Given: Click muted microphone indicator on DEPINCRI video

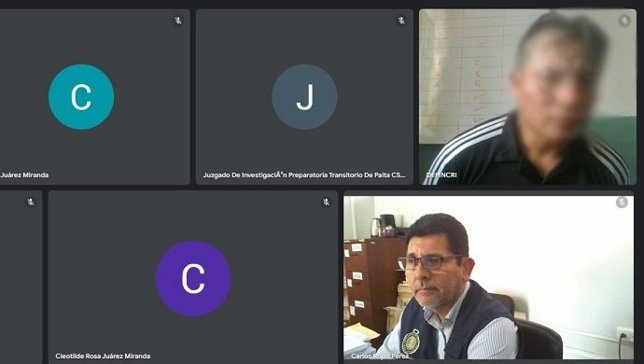Looking at the screenshot, I should [624, 21].
